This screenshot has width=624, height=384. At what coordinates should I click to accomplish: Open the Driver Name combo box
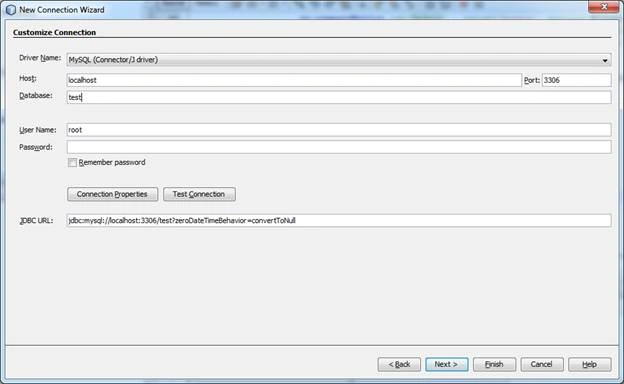click(x=339, y=60)
